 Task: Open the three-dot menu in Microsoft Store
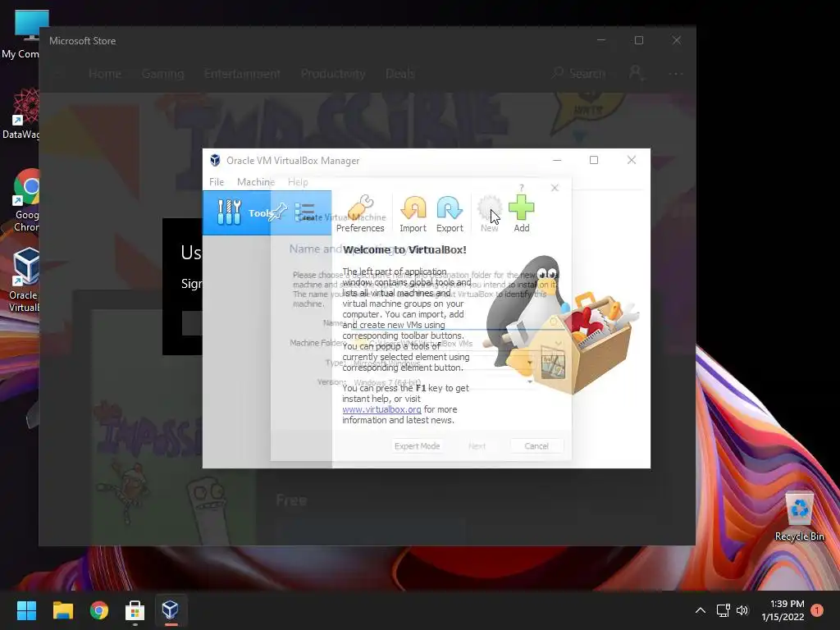(x=676, y=73)
